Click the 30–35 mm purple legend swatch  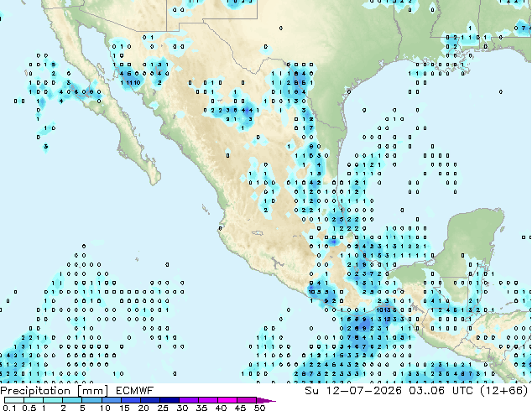click(x=189, y=400)
